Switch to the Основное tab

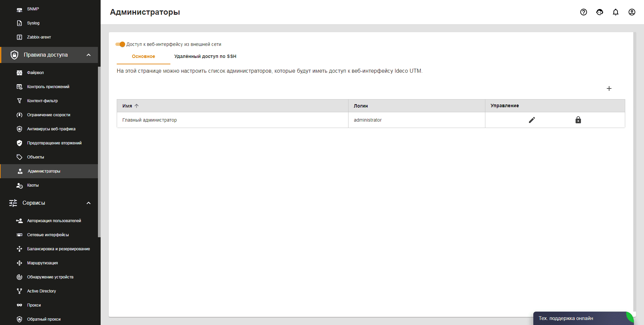point(144,57)
